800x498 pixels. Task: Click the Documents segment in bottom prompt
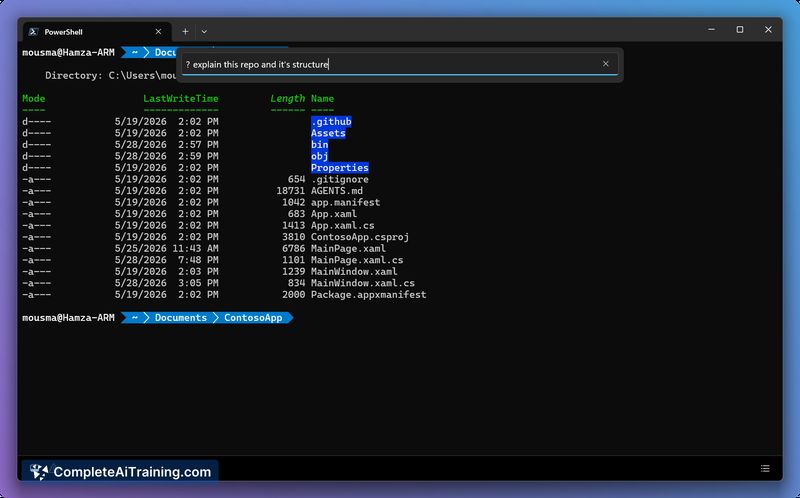tap(181, 317)
